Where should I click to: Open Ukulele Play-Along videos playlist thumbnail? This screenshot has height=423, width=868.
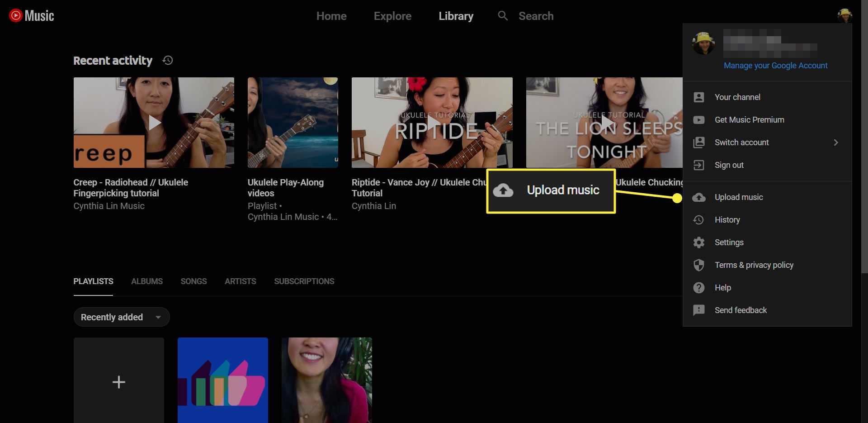[292, 123]
